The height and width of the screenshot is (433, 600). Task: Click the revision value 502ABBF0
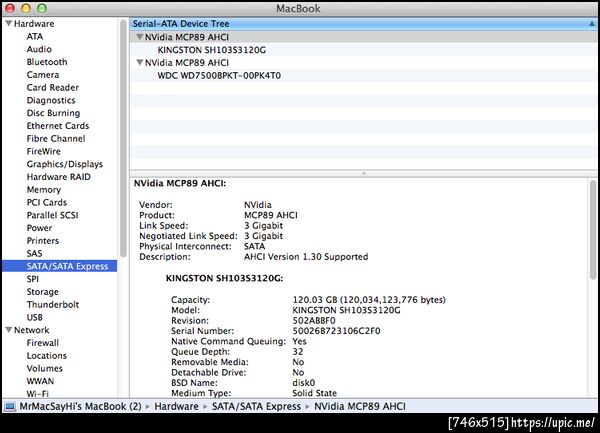pos(314,321)
